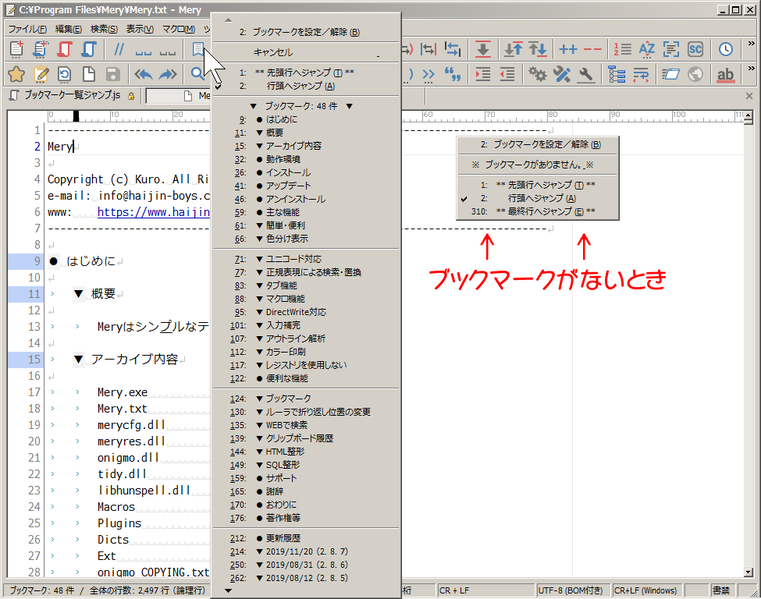Click the blue scroll macro icon

point(89,49)
